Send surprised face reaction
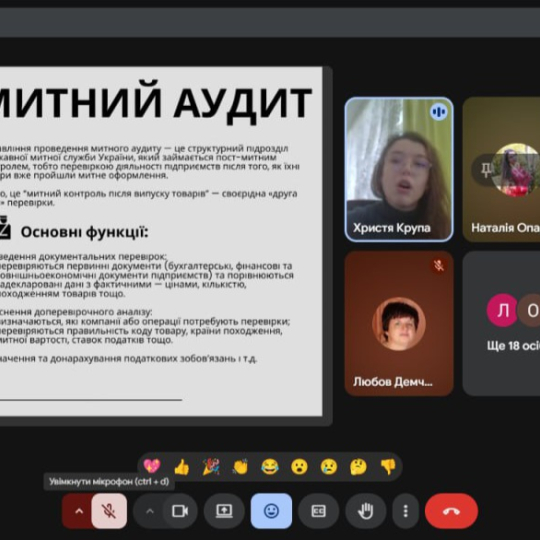 pos(299,467)
